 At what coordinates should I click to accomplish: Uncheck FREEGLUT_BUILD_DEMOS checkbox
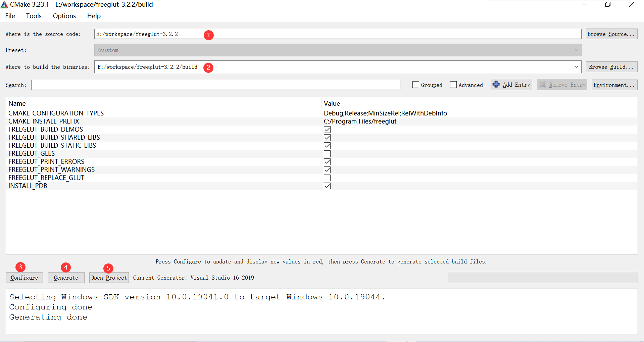327,130
